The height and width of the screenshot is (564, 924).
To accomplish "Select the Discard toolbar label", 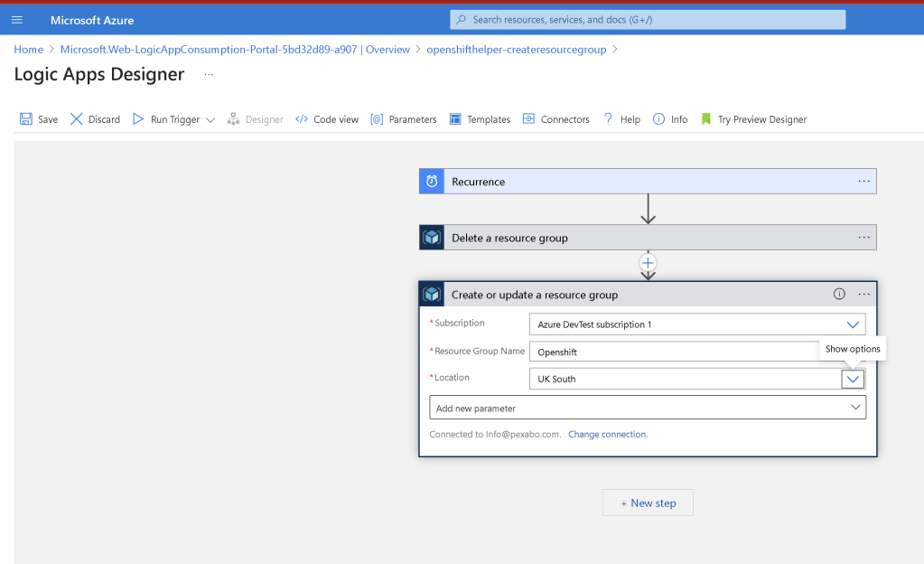I will tap(104, 119).
